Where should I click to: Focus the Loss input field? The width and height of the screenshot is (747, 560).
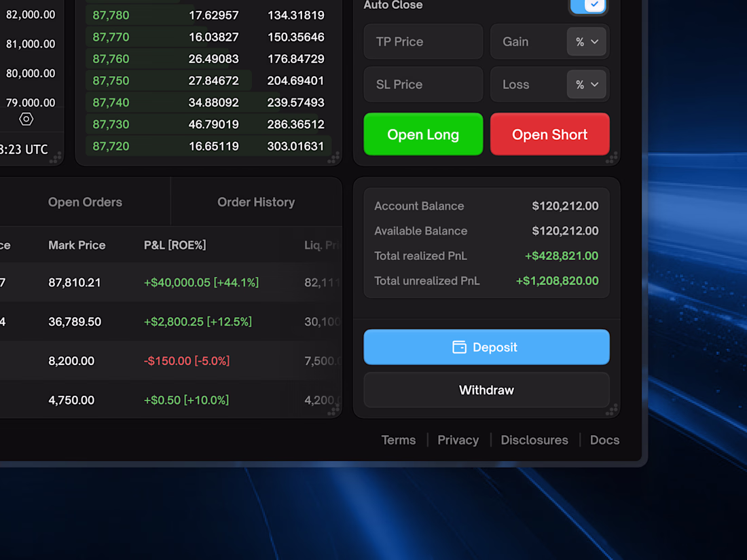click(529, 85)
